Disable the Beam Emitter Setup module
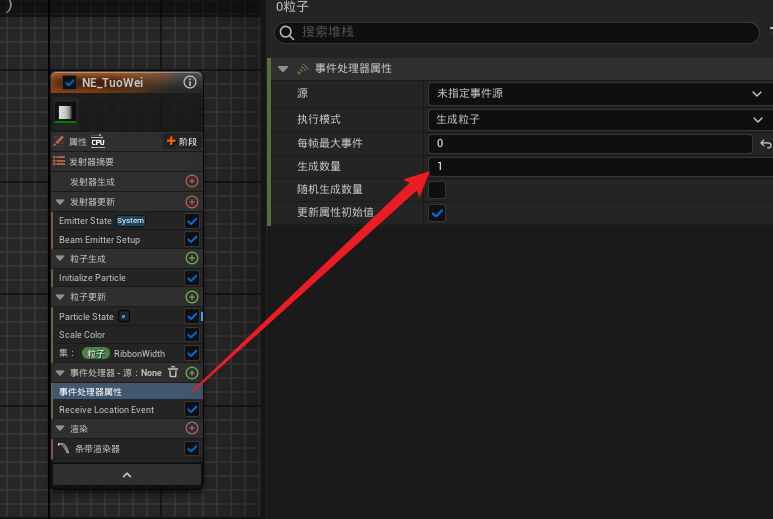The height and width of the screenshot is (519, 773). (192, 240)
